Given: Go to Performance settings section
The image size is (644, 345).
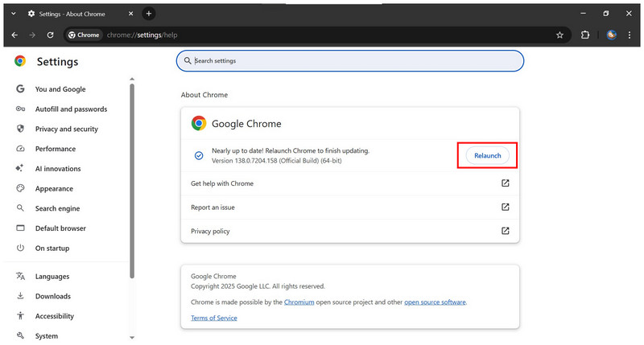Looking at the screenshot, I should tap(55, 149).
